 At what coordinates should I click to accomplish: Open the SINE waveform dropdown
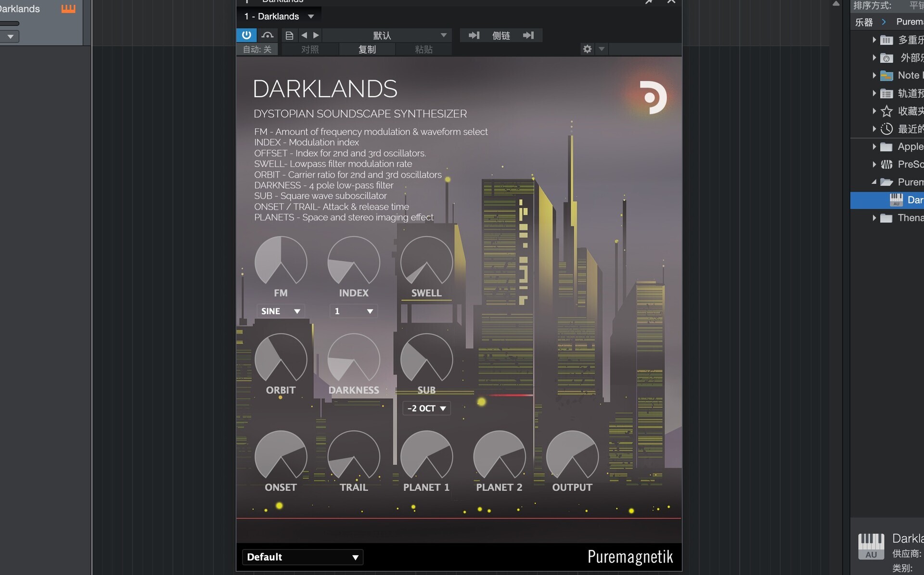tap(281, 311)
